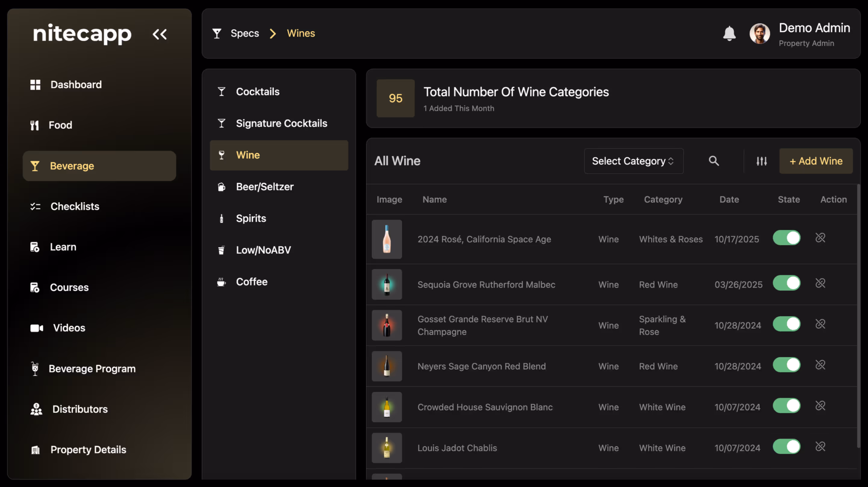
Task: Select the Dashboard icon in sidebar
Action: coord(35,84)
